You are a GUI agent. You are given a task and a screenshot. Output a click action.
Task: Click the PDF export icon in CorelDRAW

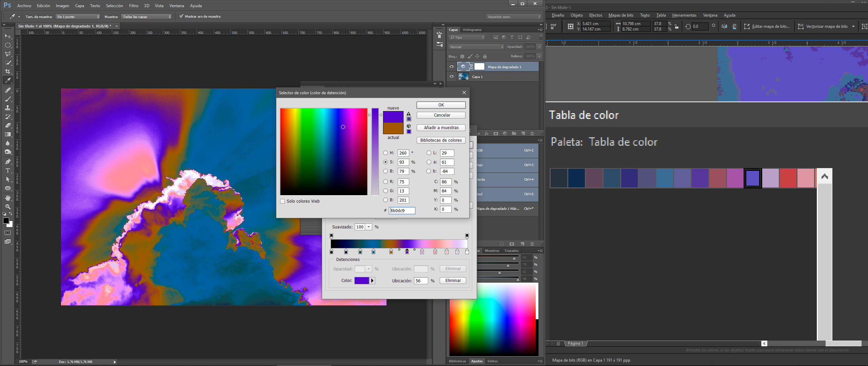point(553,26)
